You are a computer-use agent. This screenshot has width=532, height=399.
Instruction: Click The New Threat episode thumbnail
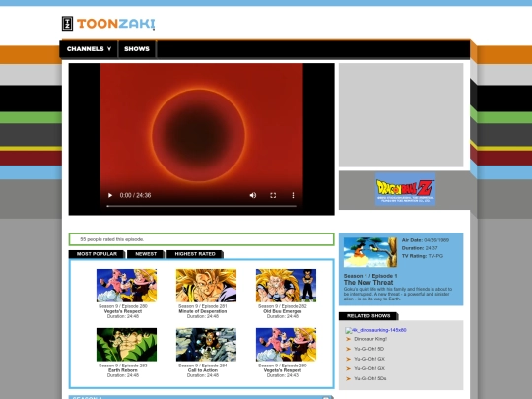(x=370, y=252)
